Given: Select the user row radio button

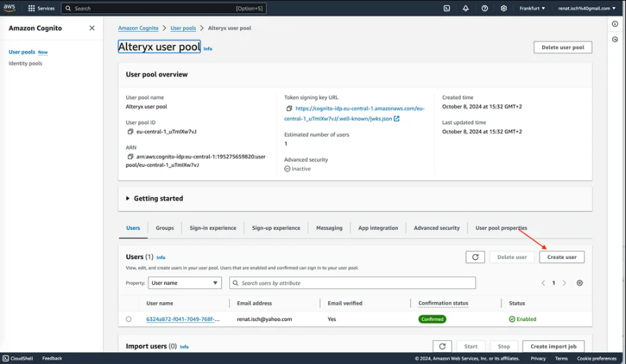Looking at the screenshot, I should [x=128, y=320].
